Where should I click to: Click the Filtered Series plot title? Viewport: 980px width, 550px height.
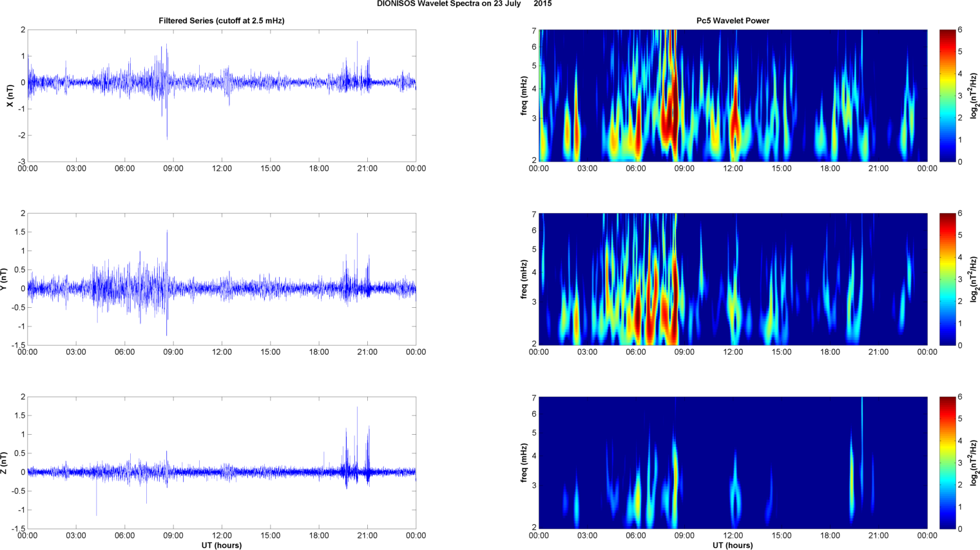[x=222, y=21]
